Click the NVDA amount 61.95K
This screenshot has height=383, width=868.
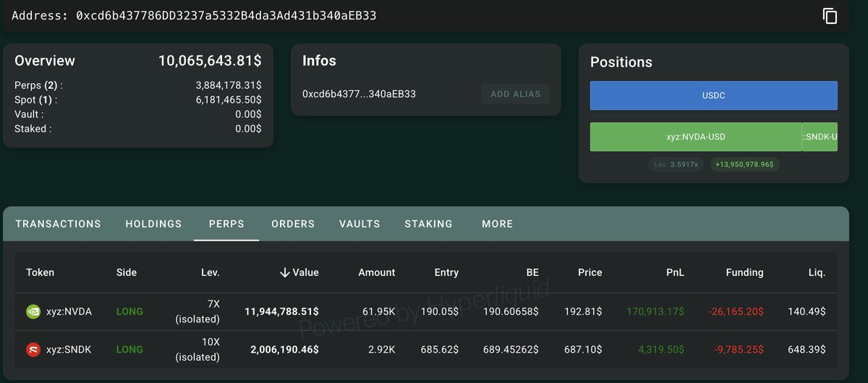[378, 312]
